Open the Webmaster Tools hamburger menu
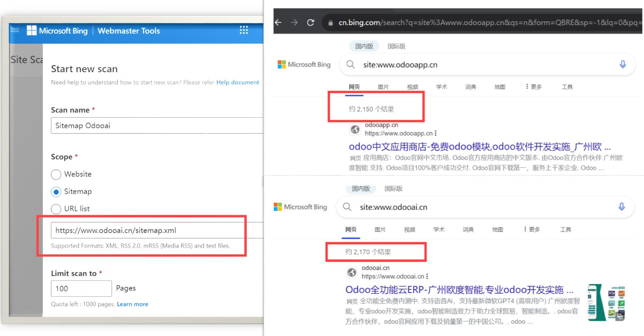 coord(15,30)
